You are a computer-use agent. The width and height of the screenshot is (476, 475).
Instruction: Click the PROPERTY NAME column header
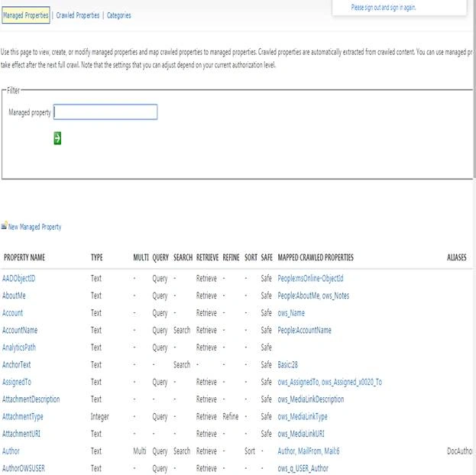pyautogui.click(x=24, y=257)
